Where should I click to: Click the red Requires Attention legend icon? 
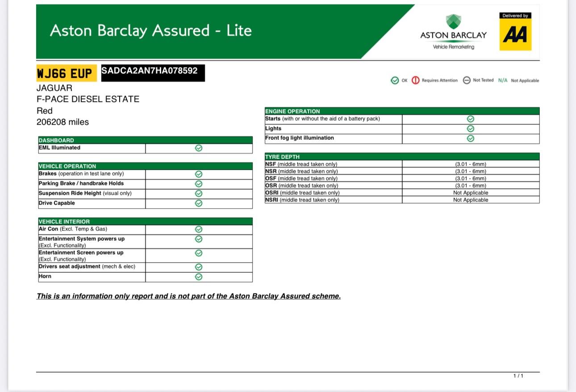coord(415,80)
